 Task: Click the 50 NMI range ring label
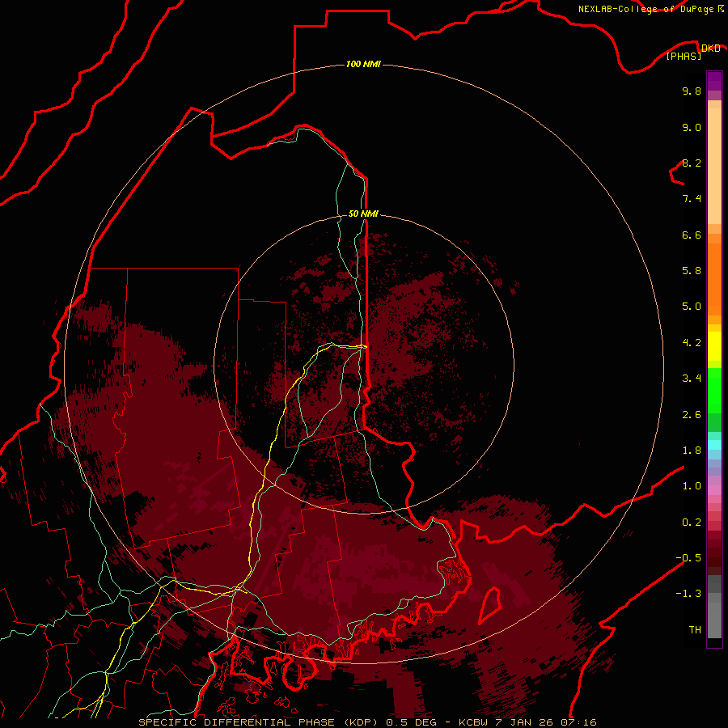(x=363, y=214)
